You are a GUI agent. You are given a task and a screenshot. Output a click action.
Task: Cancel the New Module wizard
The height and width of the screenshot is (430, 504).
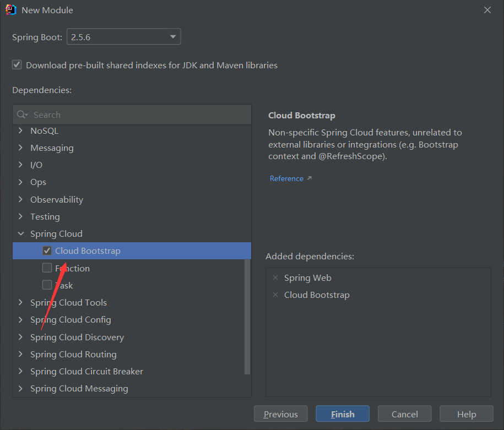[x=404, y=414]
